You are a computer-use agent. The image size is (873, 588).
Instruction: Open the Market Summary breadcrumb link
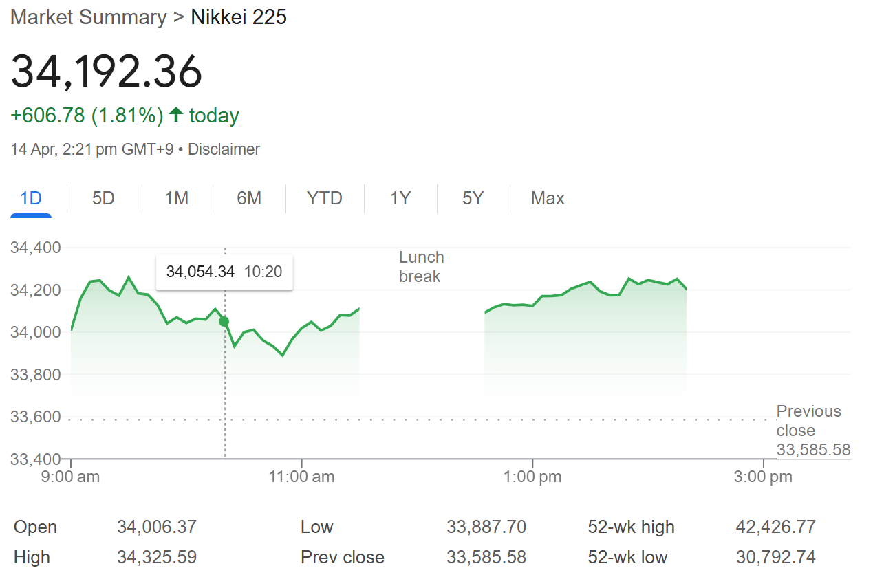[x=89, y=17]
